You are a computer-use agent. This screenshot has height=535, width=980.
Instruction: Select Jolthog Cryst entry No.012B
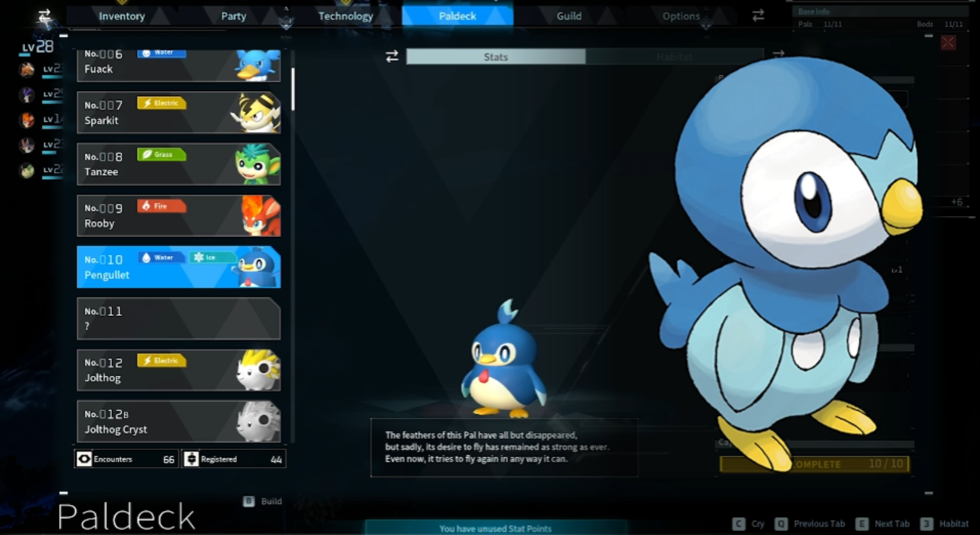tap(178, 422)
